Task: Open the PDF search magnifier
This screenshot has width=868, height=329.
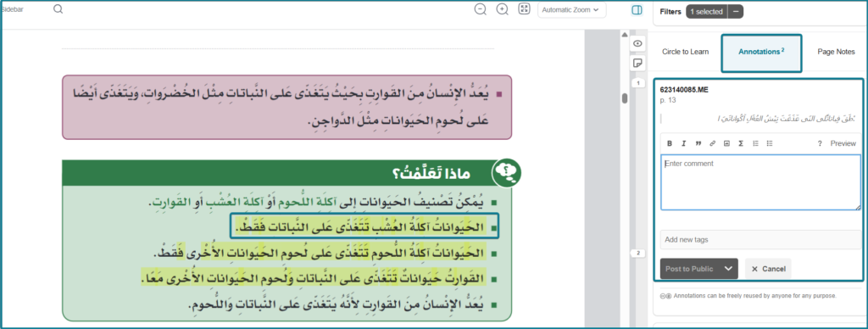Action: coord(58,8)
